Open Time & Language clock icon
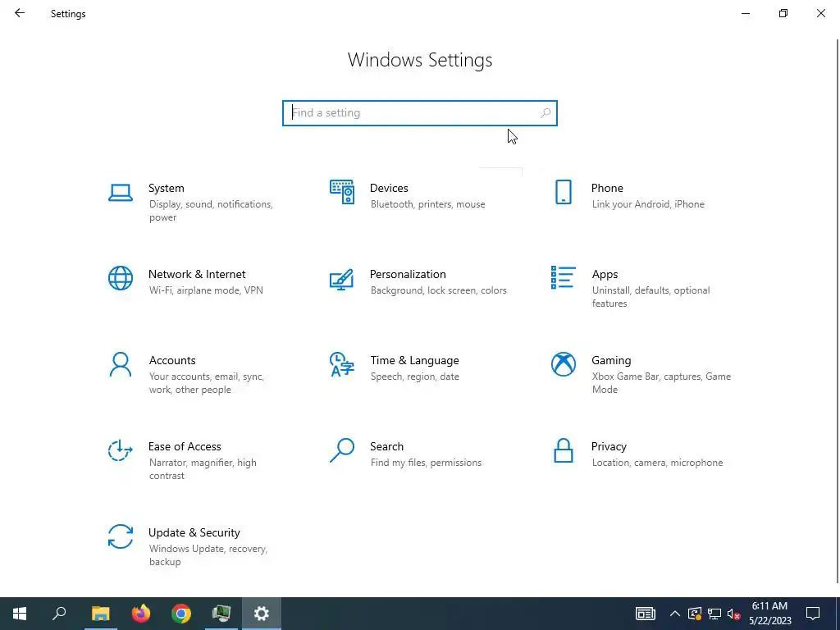This screenshot has width=840, height=630. point(342,364)
